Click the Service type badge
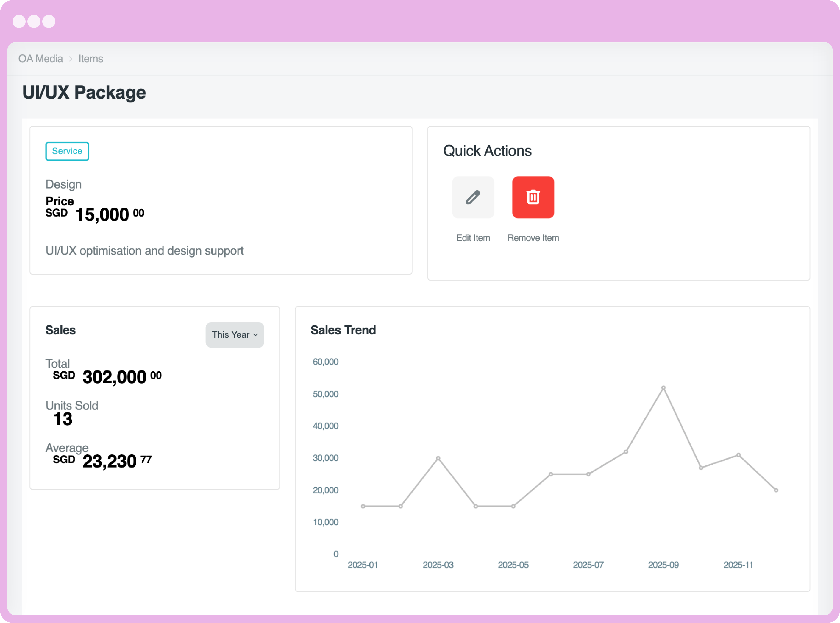The width and height of the screenshot is (840, 623). (67, 151)
